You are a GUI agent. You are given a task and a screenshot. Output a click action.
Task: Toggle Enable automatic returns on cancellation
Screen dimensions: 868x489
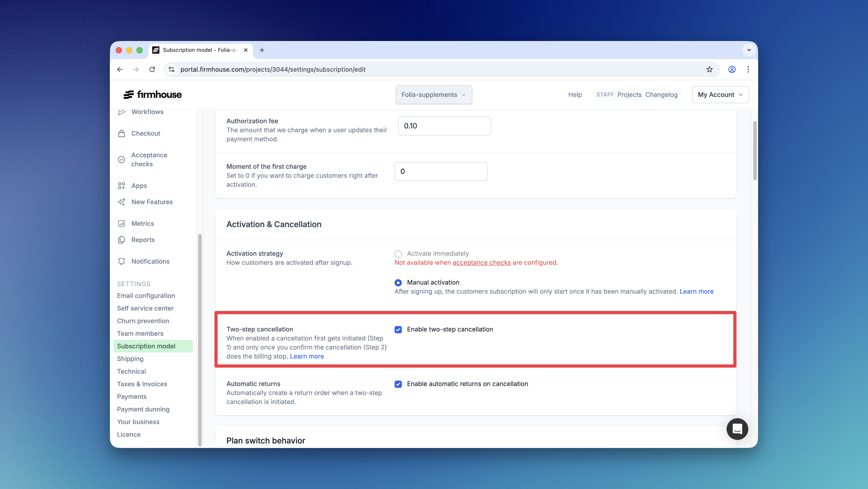coord(398,384)
